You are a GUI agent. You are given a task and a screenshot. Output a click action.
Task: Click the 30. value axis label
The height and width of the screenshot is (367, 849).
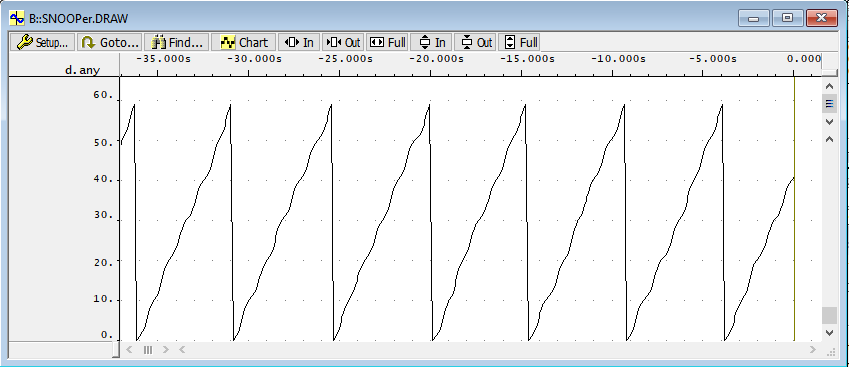point(103,215)
